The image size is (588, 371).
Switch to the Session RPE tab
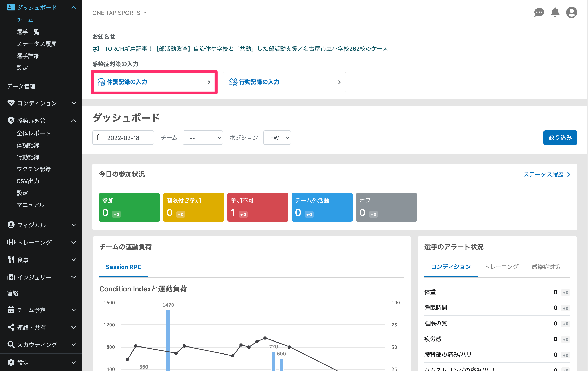[123, 267]
